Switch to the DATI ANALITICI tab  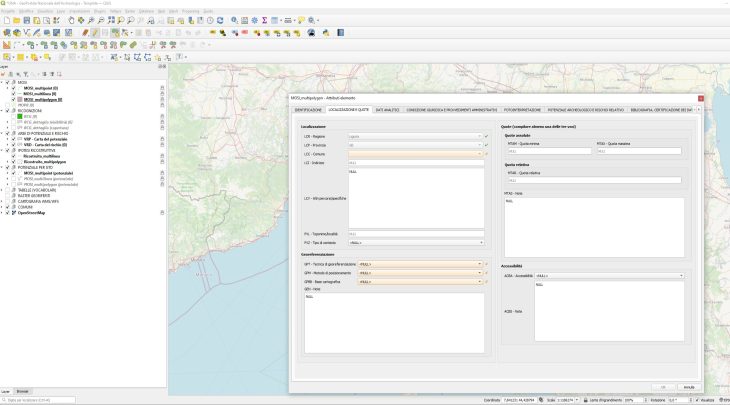(x=387, y=109)
